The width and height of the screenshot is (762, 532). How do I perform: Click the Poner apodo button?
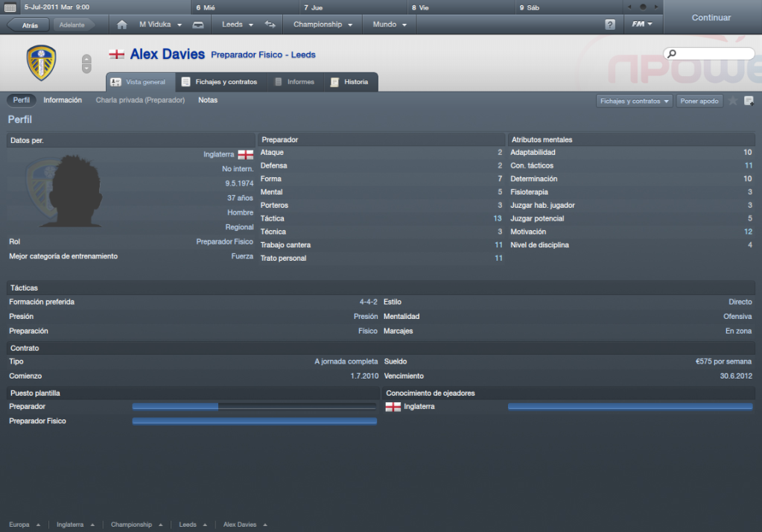tap(699, 101)
